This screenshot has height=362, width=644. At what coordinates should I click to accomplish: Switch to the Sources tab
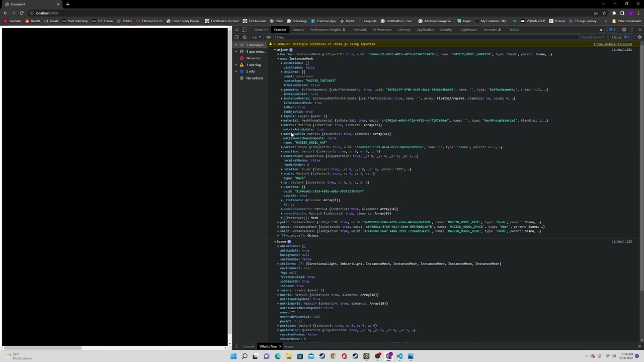point(298,30)
